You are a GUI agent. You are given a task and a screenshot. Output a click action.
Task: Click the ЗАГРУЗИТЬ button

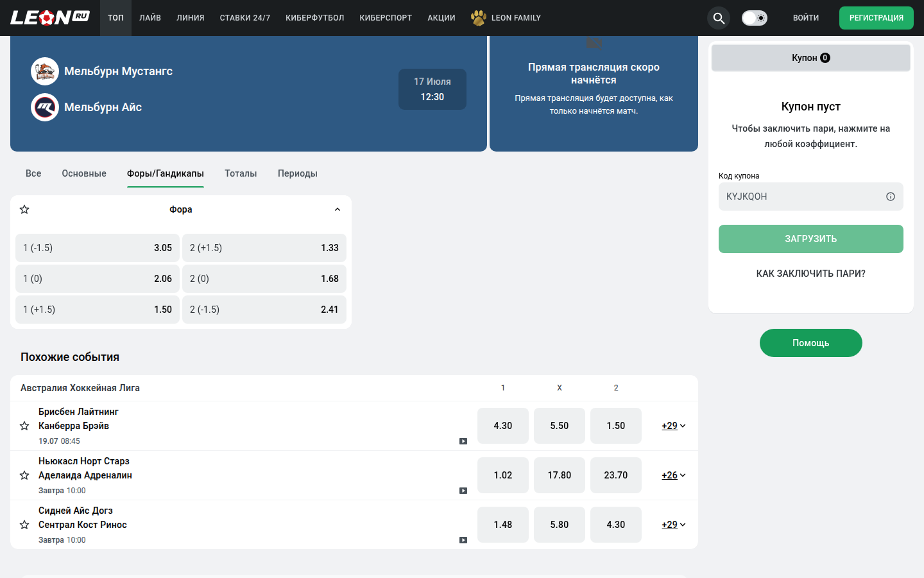(811, 239)
